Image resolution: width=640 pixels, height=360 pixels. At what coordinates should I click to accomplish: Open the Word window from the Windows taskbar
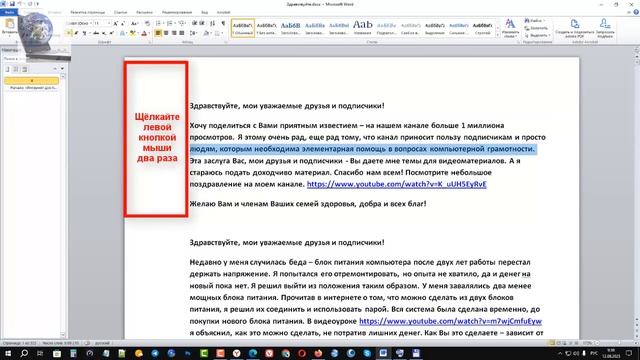click(x=383, y=353)
